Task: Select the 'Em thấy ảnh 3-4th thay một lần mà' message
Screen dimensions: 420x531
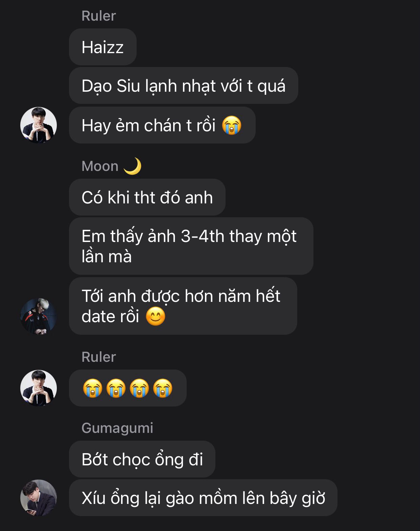Action: point(191,246)
